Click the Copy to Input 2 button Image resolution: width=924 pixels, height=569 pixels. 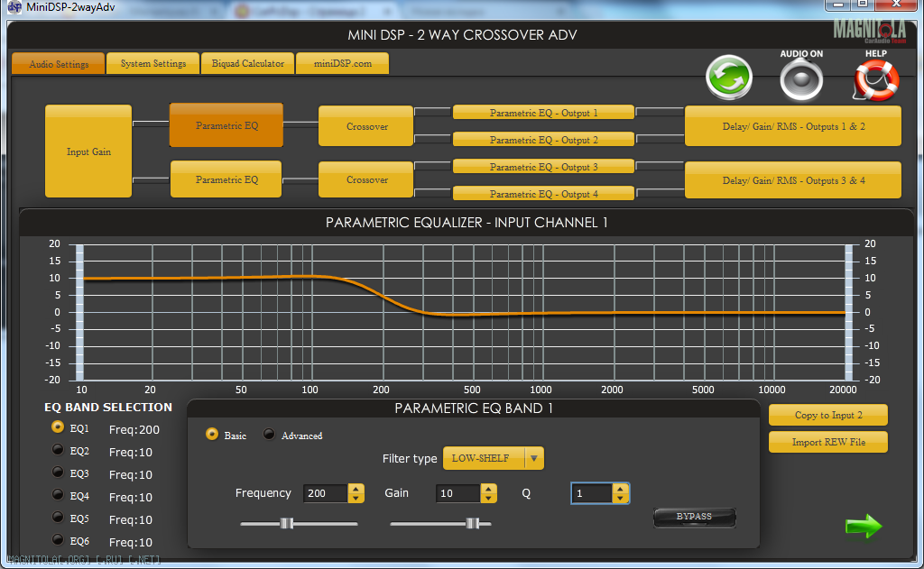[x=828, y=416]
